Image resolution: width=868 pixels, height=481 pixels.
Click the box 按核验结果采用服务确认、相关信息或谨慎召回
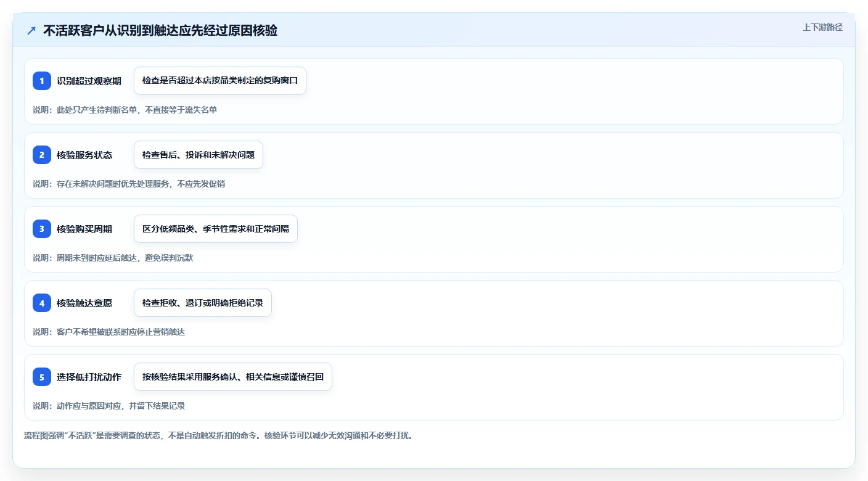[233, 377]
